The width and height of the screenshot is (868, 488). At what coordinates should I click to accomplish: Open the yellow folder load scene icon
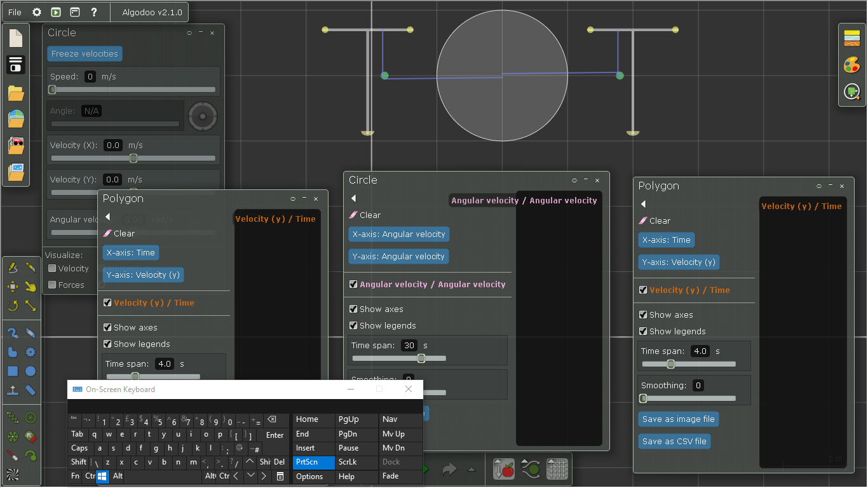16,93
